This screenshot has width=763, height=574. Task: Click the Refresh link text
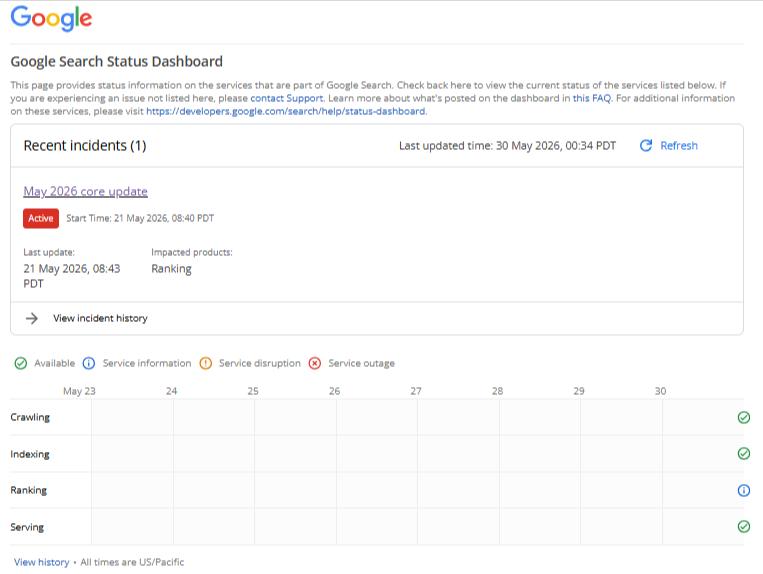(679, 145)
